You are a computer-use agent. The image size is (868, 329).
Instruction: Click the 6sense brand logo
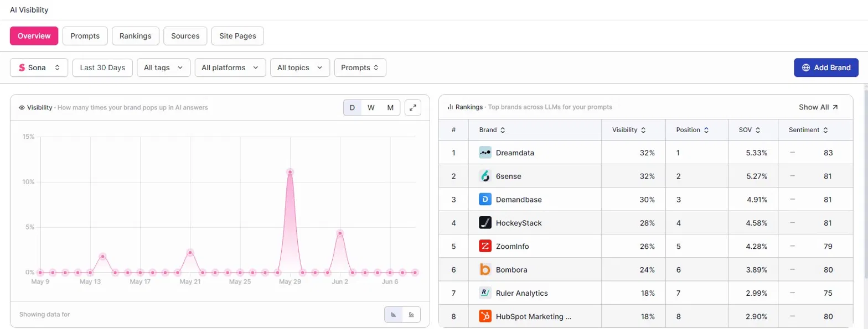(485, 176)
